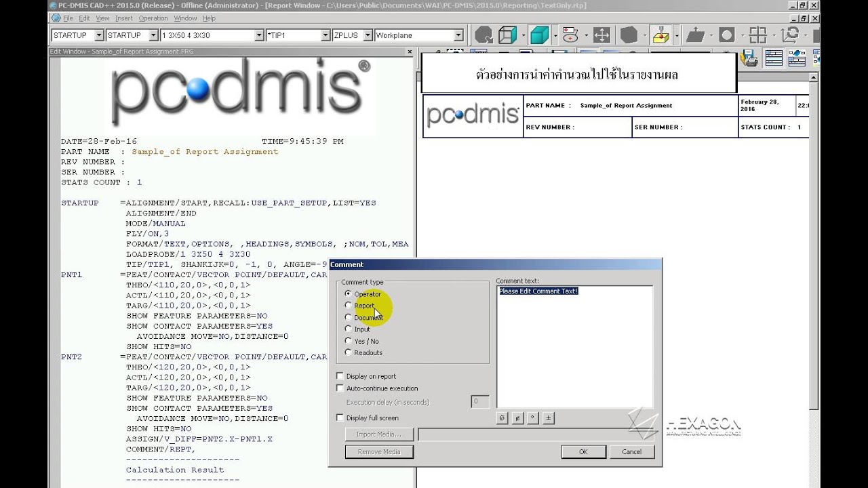The height and width of the screenshot is (488, 868).
Task: Insert the lowercase diameter symbol button
Action: [x=517, y=418]
